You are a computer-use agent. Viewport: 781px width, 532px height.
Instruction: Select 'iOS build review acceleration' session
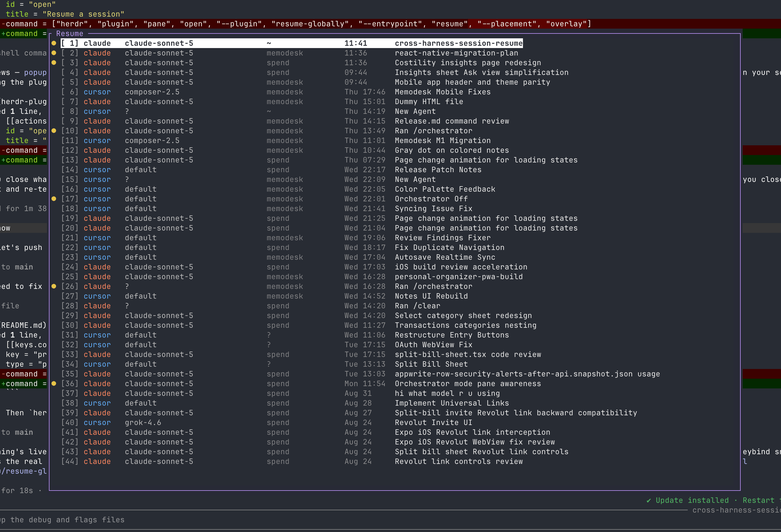(x=294, y=267)
